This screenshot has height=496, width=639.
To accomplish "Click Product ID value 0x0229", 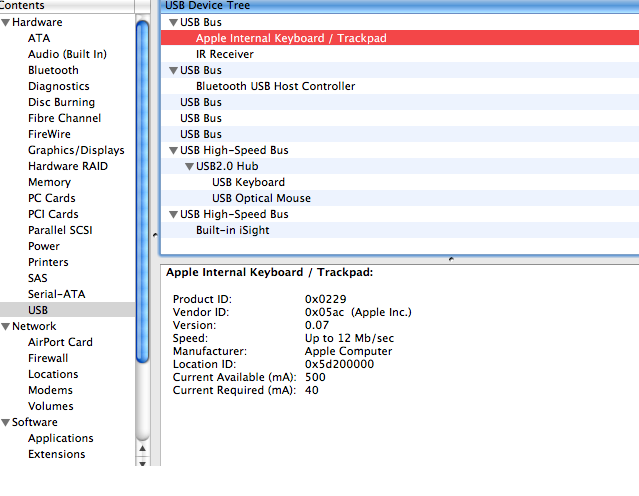I will [x=326, y=299].
